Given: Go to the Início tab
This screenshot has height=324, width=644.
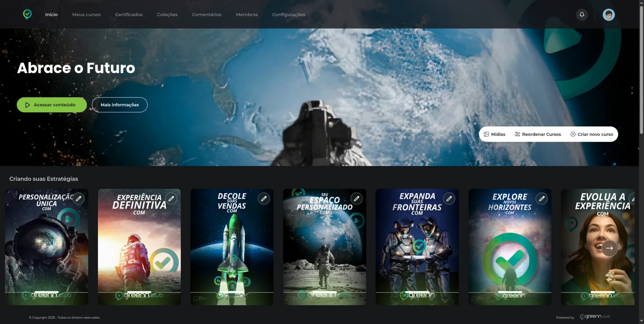Looking at the screenshot, I should pos(52,14).
